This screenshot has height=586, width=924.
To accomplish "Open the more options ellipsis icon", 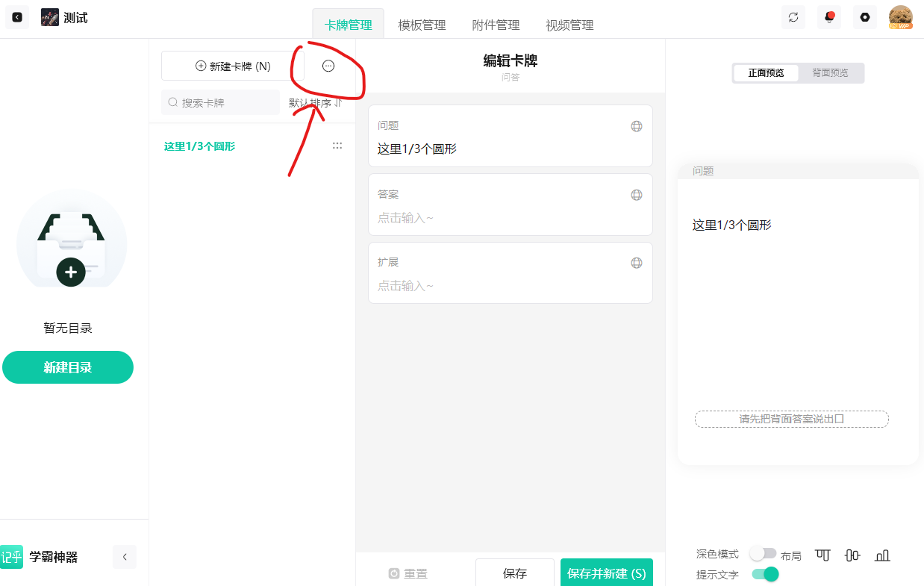I will [x=328, y=66].
